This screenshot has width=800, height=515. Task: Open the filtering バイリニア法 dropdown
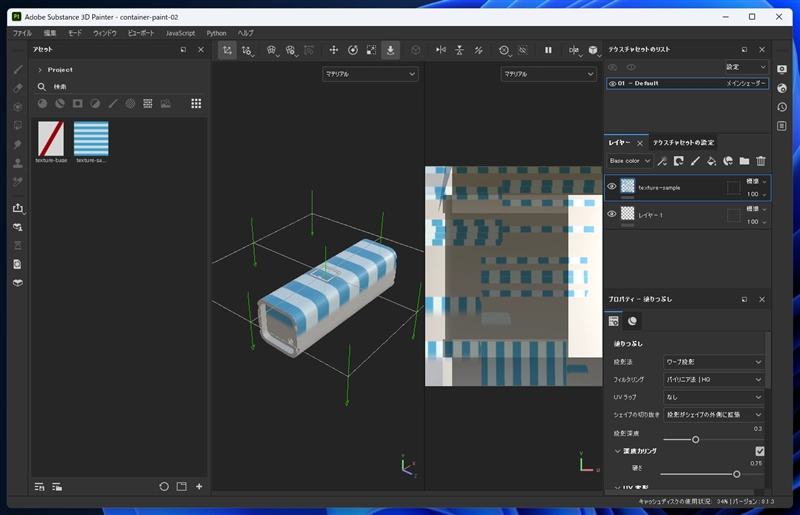point(713,380)
